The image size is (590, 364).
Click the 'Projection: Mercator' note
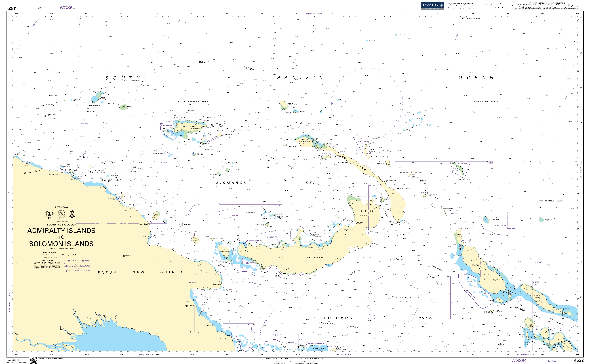coord(50,257)
